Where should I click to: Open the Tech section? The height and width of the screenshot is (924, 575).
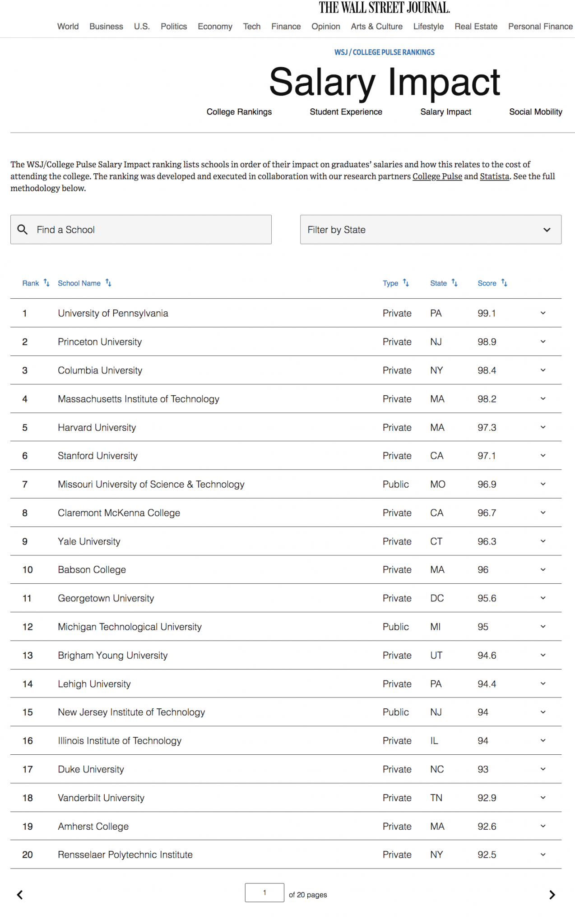coord(252,27)
